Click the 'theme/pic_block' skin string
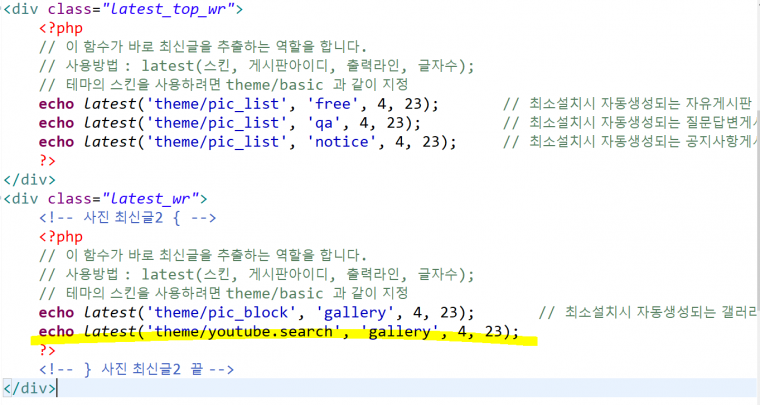Viewport: 760px width, 405px height. [x=222, y=312]
